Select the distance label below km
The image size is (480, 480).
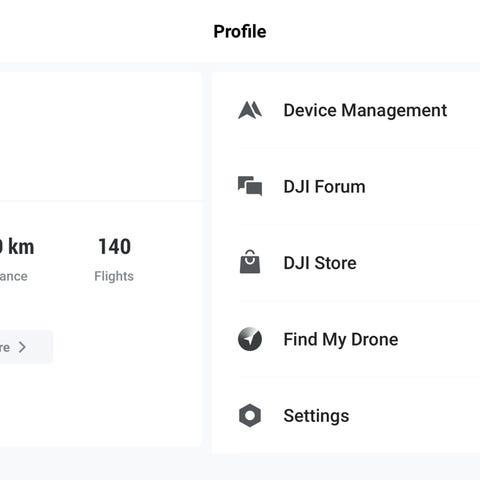(x=13, y=276)
